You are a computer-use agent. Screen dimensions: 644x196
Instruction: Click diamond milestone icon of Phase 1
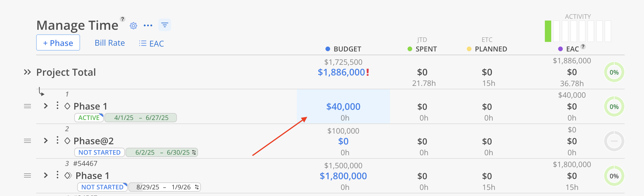point(67,106)
